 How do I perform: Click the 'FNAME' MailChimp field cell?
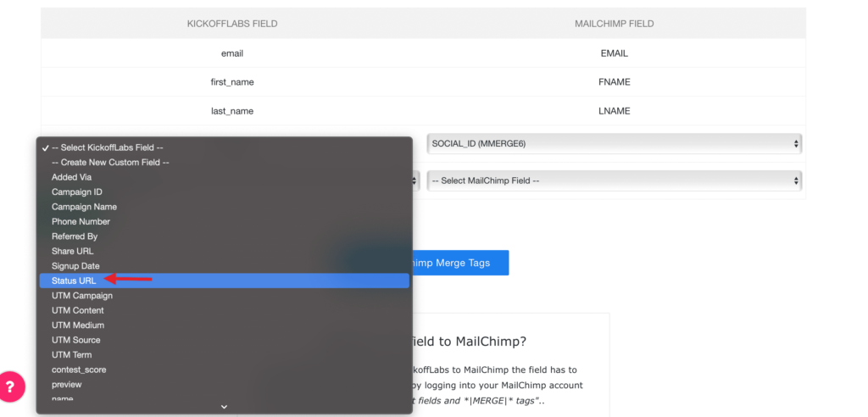click(615, 82)
